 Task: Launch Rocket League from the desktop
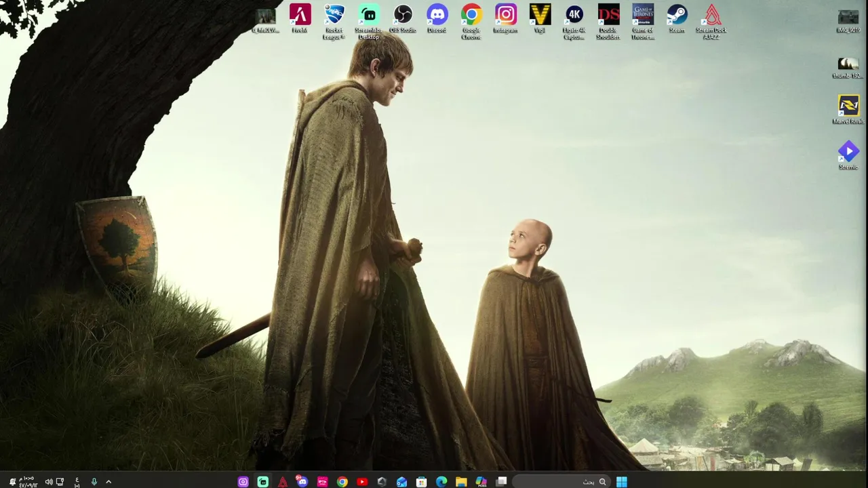point(334,22)
